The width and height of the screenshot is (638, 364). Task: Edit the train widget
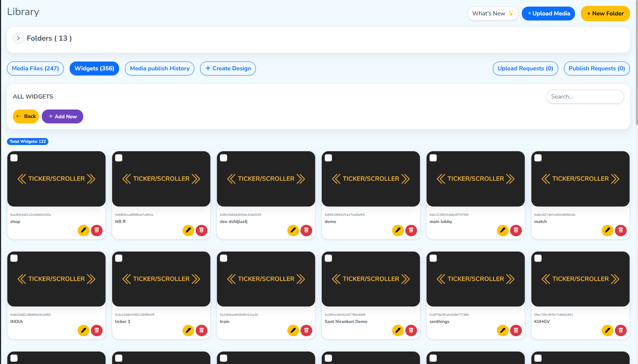point(293,330)
